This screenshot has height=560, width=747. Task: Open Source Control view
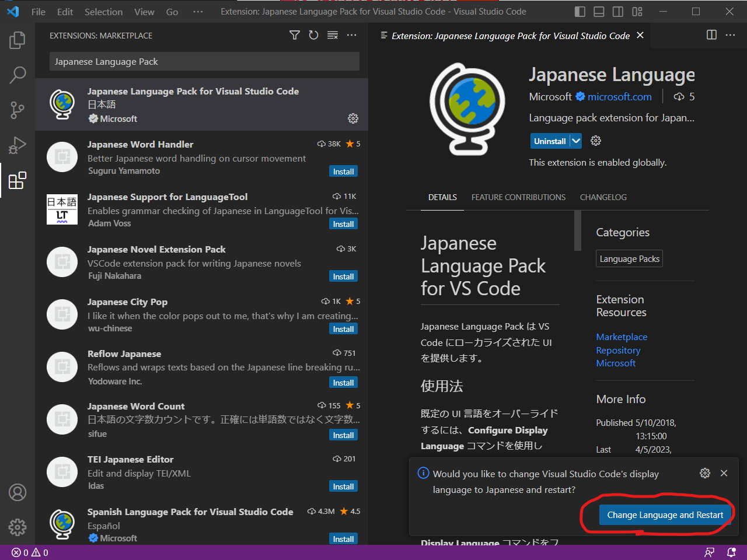[18, 110]
